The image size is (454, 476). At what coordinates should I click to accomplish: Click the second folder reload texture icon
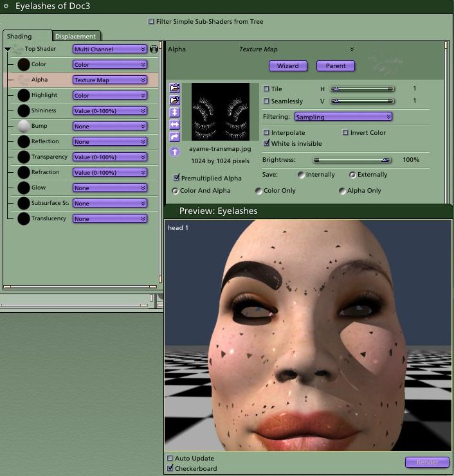click(175, 100)
